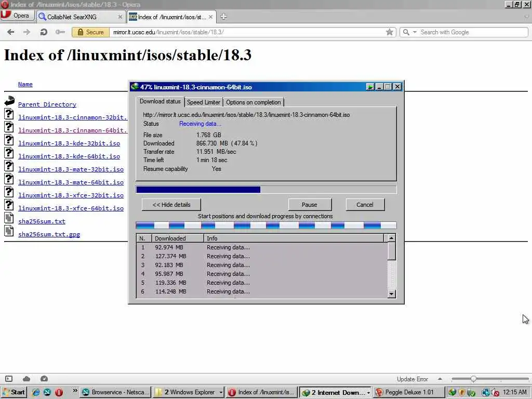Open the search engine dropdown arrow
Image resolution: width=532 pixels, height=399 pixels.
[415, 32]
